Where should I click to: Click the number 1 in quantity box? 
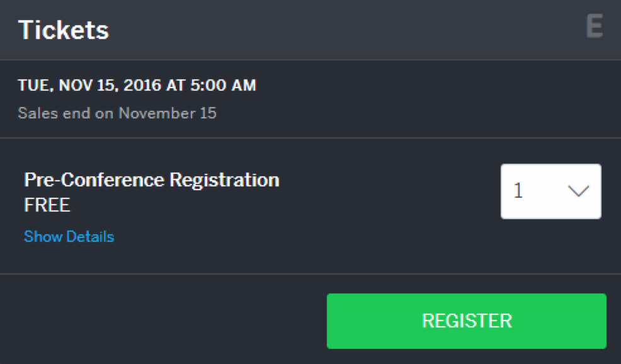[x=518, y=191]
